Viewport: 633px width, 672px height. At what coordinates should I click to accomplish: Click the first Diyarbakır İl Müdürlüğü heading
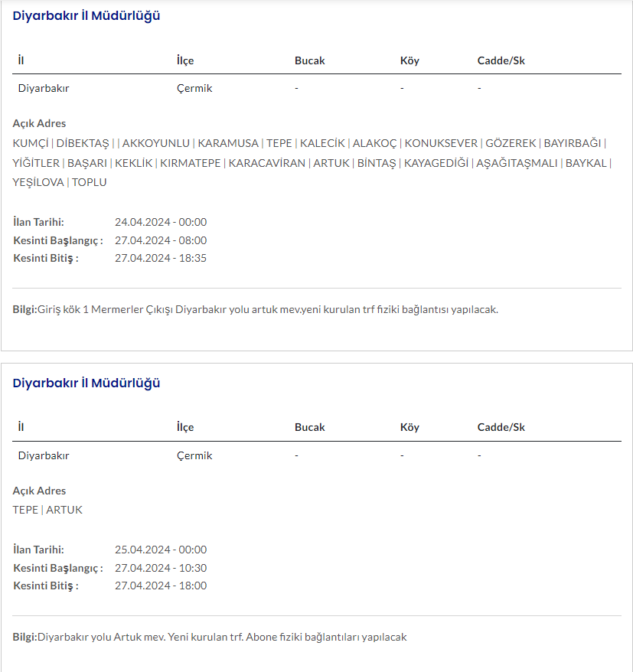point(86,15)
